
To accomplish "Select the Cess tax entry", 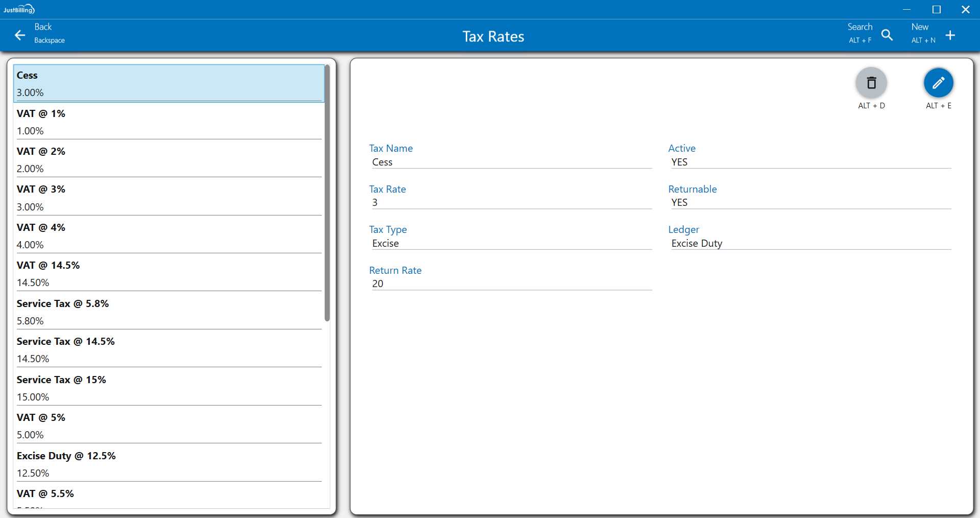I will (x=169, y=83).
